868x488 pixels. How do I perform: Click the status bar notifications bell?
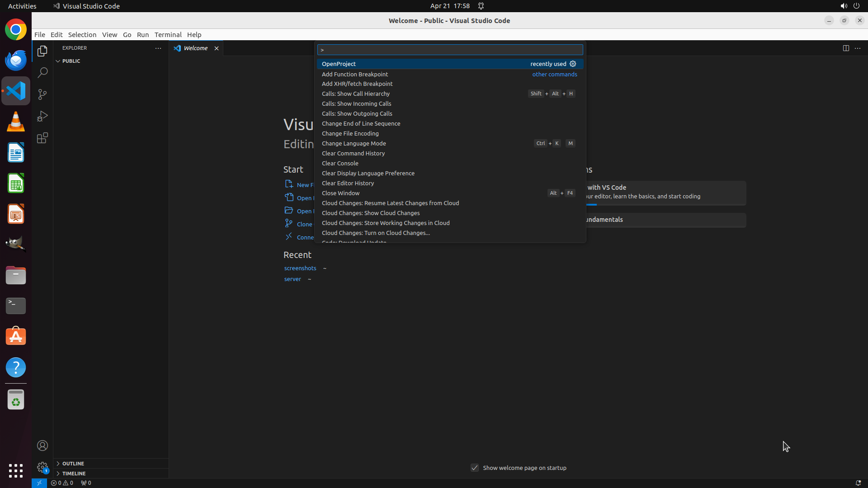click(858, 483)
